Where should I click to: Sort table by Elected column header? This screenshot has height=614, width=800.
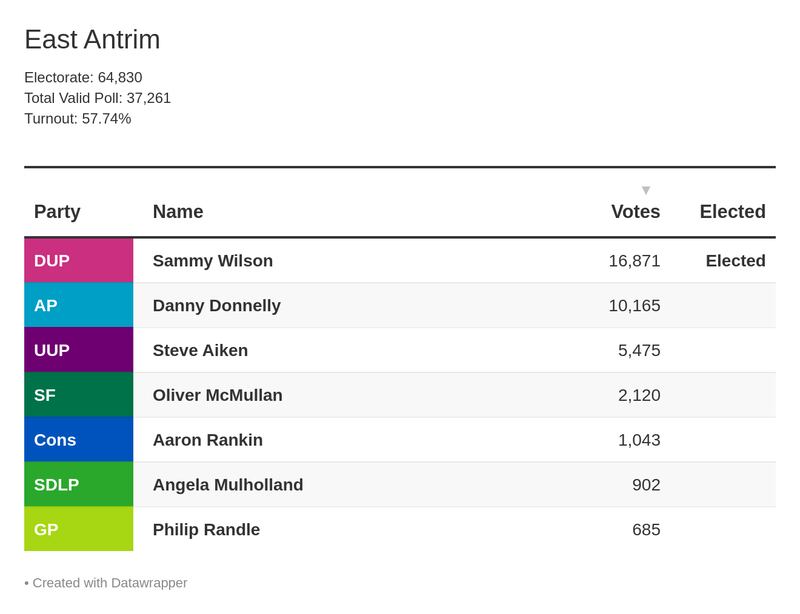click(732, 212)
